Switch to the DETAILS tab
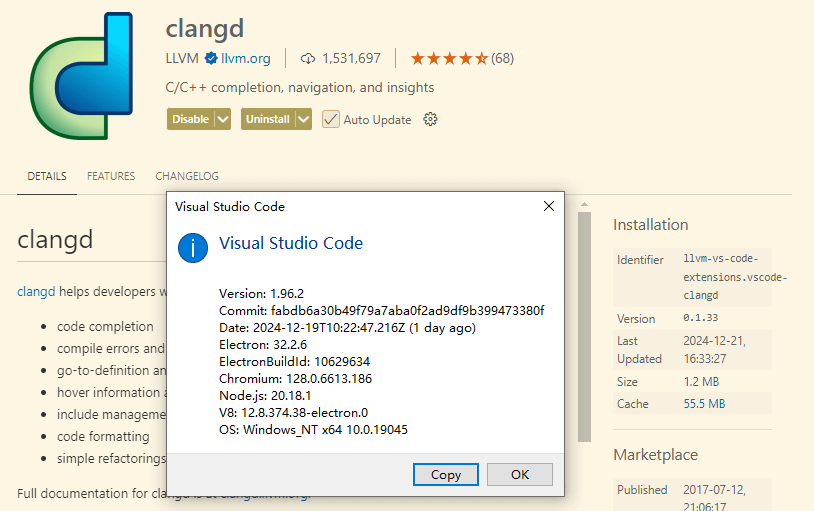 [x=47, y=176]
